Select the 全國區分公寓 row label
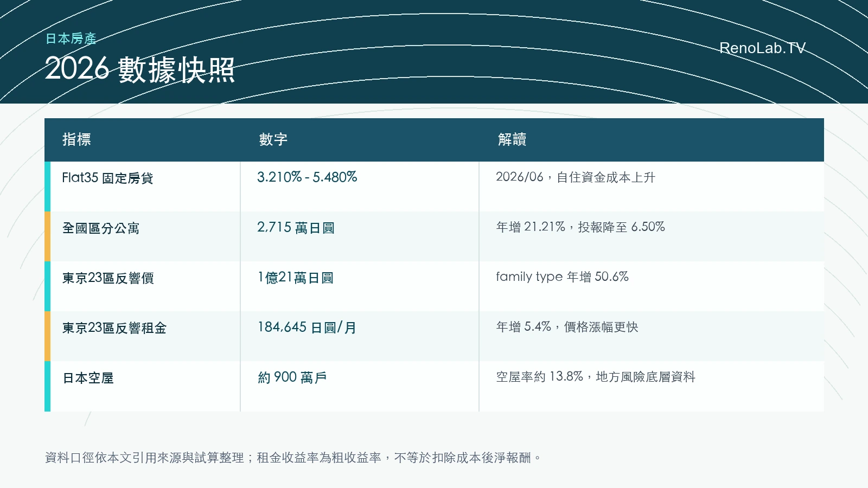This screenshot has width=868, height=488. pyautogui.click(x=101, y=228)
